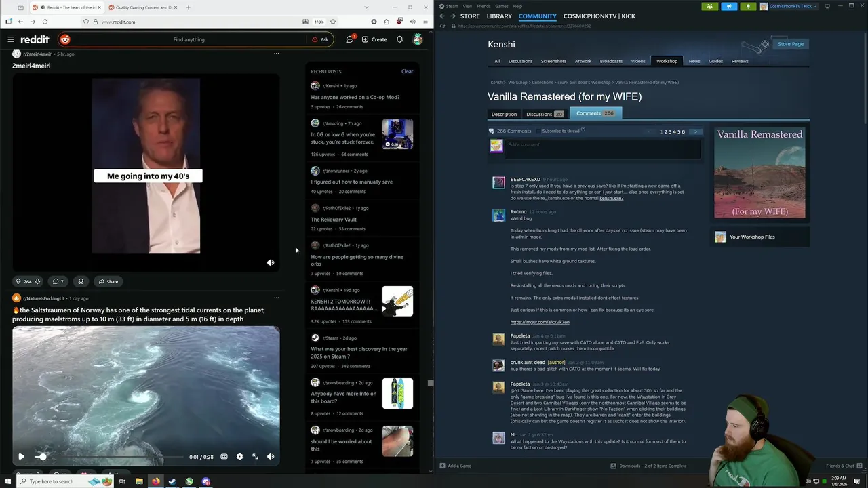
Task: Open the Reddit hamburger menu
Action: tap(11, 39)
